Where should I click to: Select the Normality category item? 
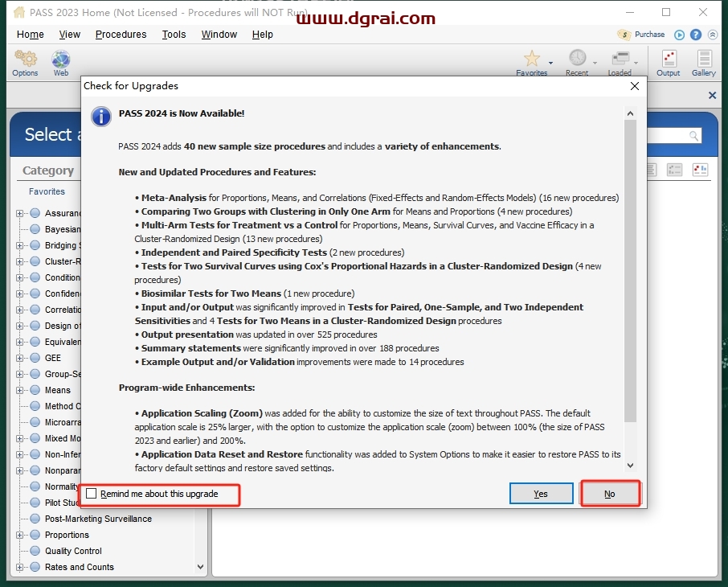(62, 486)
